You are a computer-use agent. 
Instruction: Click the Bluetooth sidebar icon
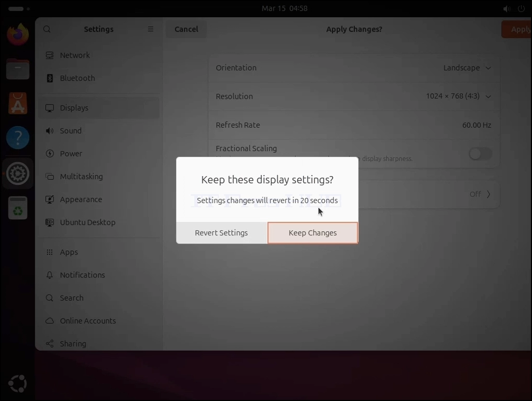[49, 78]
